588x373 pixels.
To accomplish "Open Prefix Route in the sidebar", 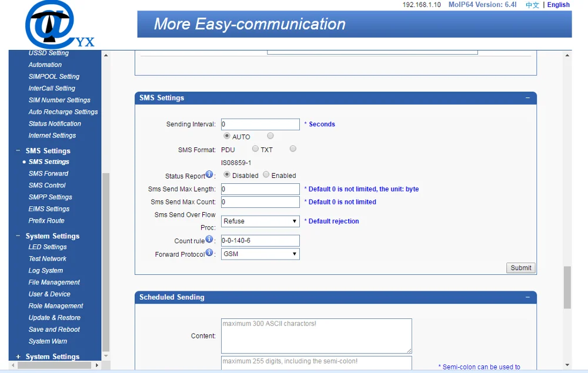I will (46, 221).
